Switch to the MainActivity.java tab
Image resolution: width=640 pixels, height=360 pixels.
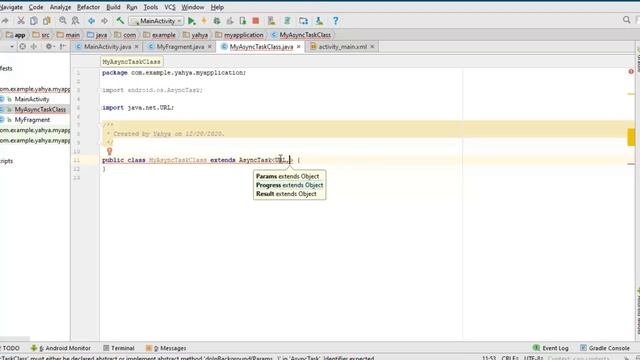point(107,47)
